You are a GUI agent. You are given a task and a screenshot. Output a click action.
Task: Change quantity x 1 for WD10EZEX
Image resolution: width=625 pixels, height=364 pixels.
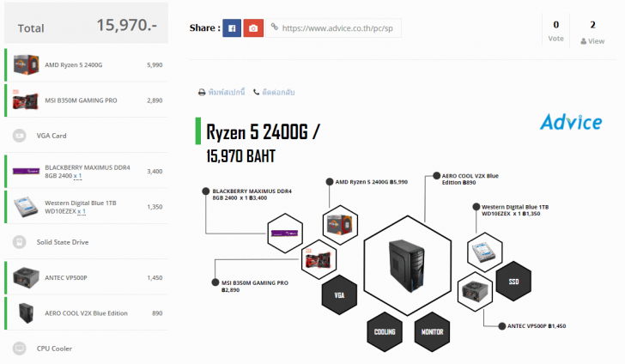tap(82, 211)
